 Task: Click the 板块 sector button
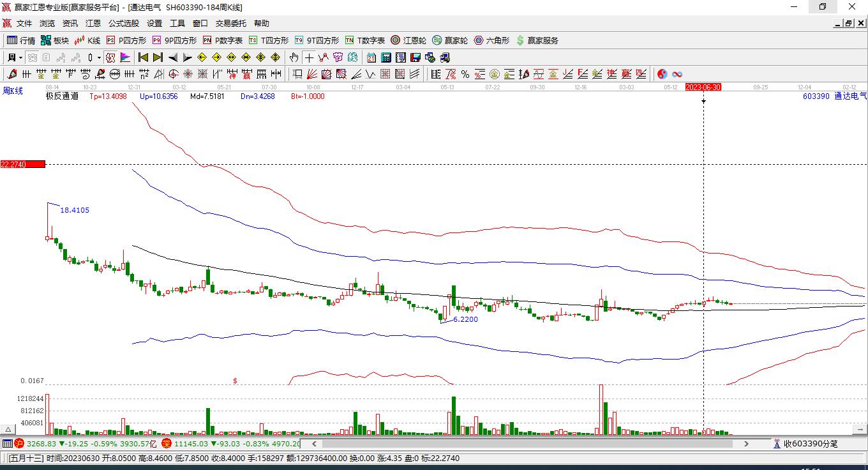coord(54,40)
